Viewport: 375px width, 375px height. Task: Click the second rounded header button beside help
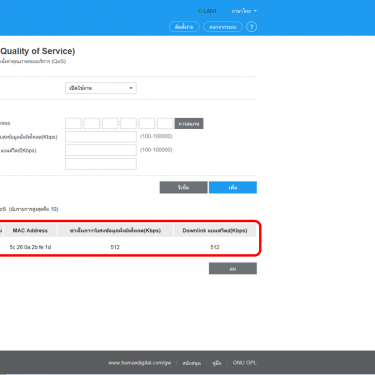(x=223, y=27)
